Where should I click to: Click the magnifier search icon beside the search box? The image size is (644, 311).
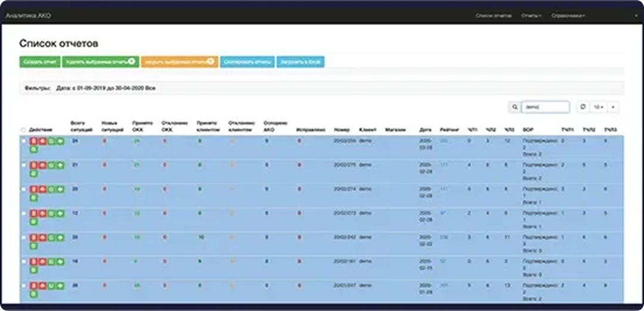514,107
